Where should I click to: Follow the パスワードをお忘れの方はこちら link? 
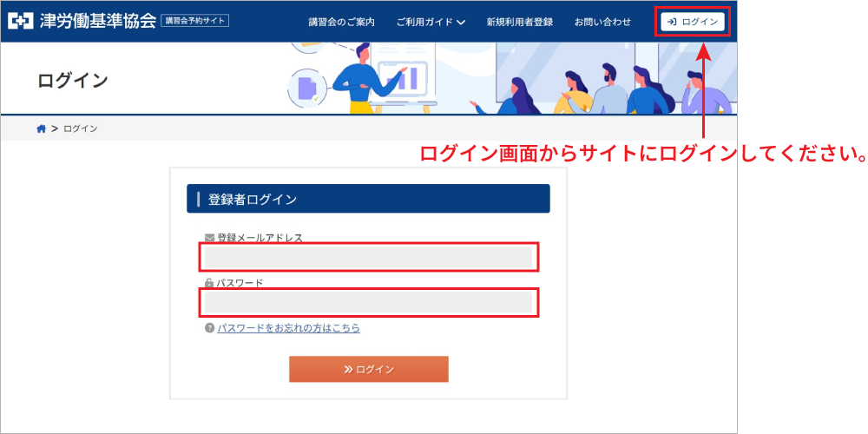288,328
